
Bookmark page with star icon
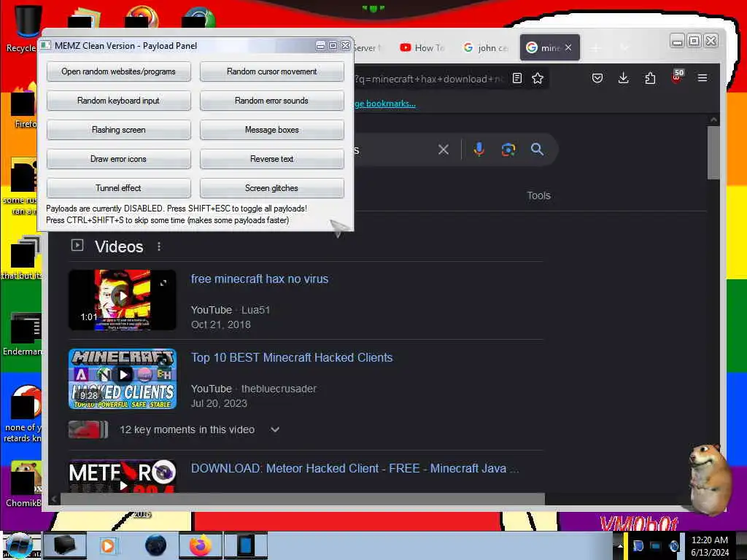click(x=538, y=78)
